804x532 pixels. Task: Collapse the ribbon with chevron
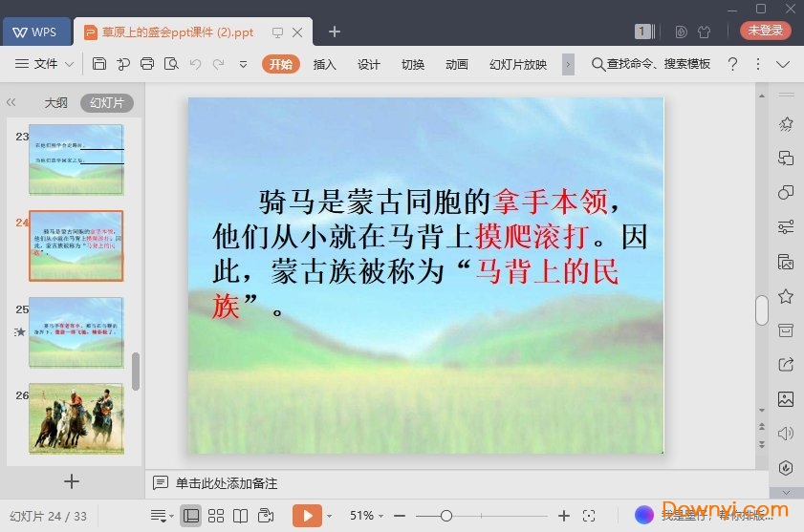(782, 65)
